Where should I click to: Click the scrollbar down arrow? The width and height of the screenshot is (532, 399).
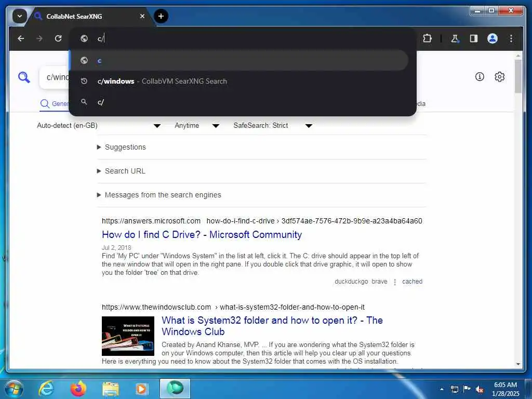click(x=518, y=364)
